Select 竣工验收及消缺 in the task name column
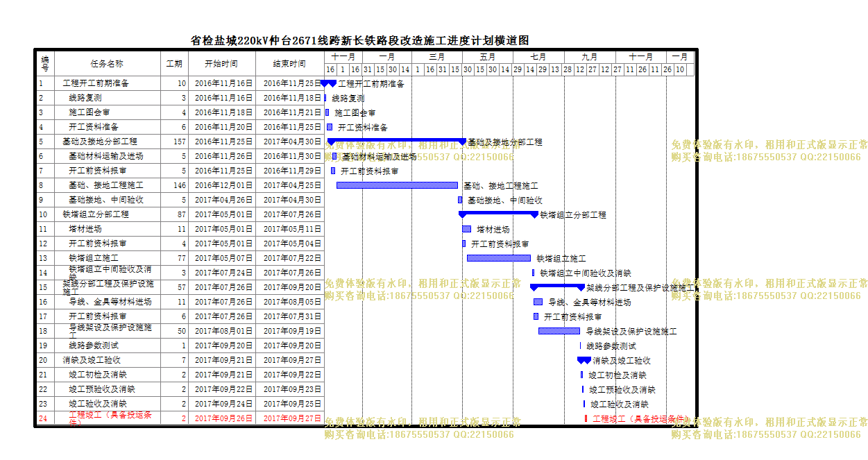 98,404
